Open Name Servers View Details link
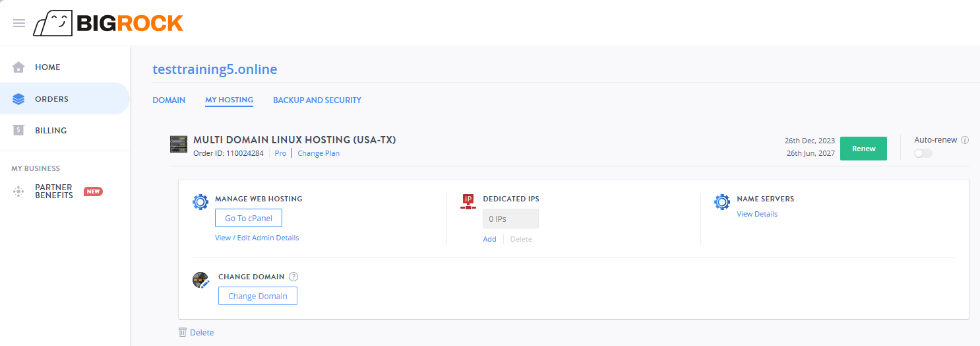The image size is (980, 346). pyautogui.click(x=757, y=214)
